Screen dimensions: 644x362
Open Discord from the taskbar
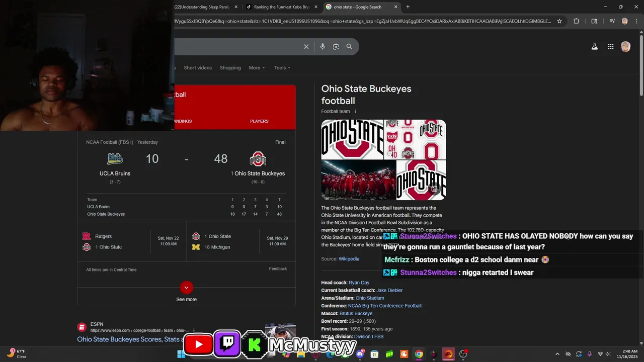[360, 354]
